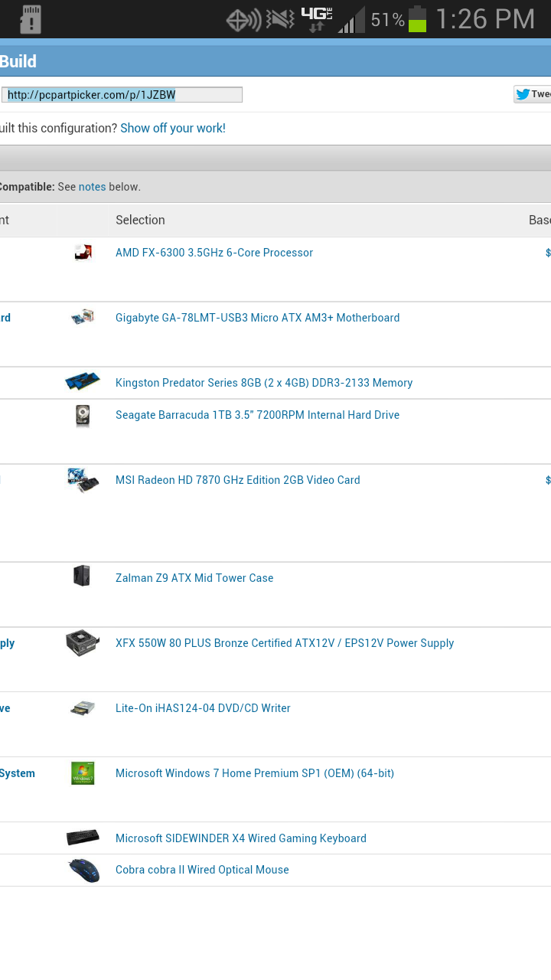
Task: Click the Lite-On DVD writer thumbnail
Action: pos(83,708)
